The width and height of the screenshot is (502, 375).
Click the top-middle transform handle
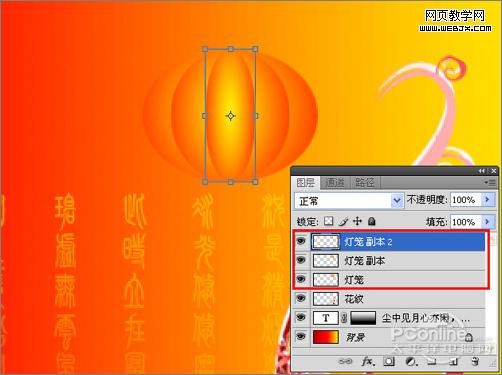231,49
